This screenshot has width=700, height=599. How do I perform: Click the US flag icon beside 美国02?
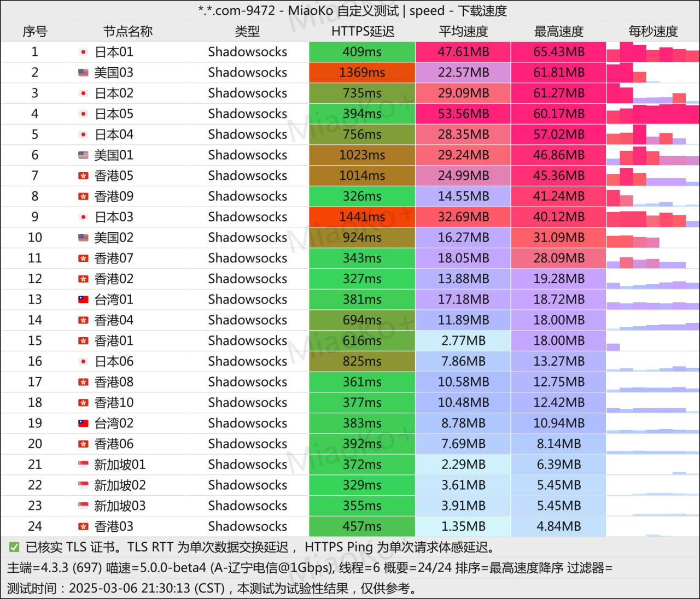click(83, 238)
